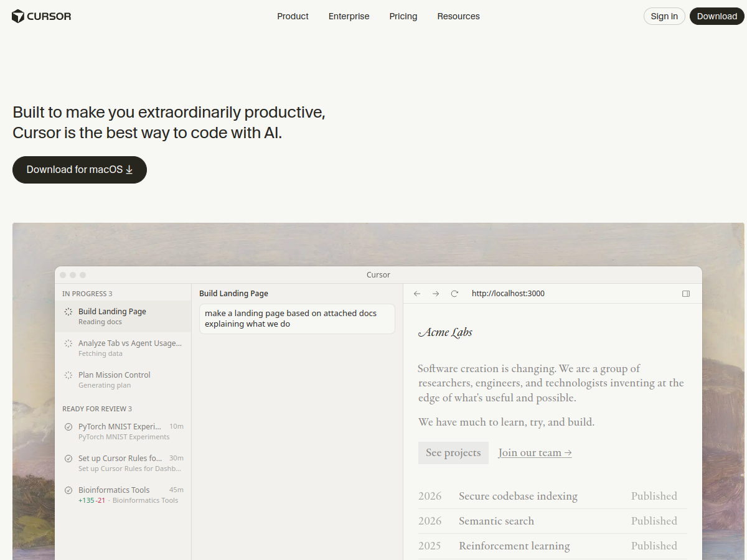The height and width of the screenshot is (560, 747).
Task: Click checkmark icon next to Bioinformatics Tools
Action: point(68,490)
